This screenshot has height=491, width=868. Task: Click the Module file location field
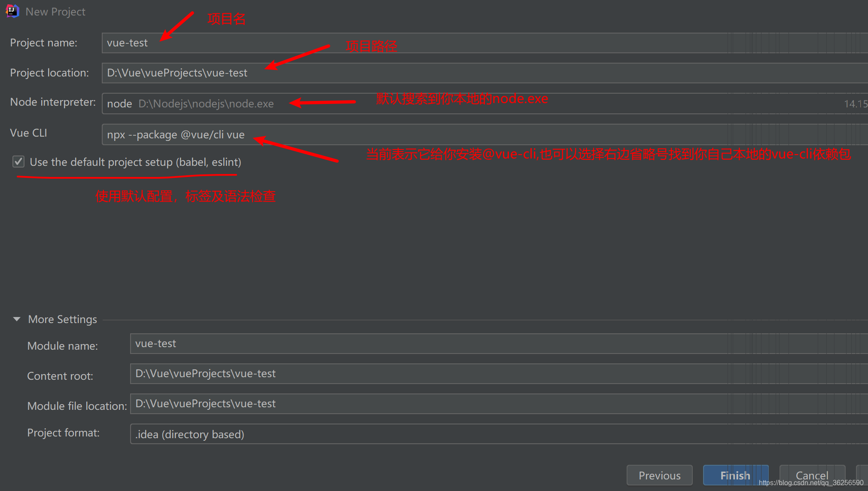[429, 404]
